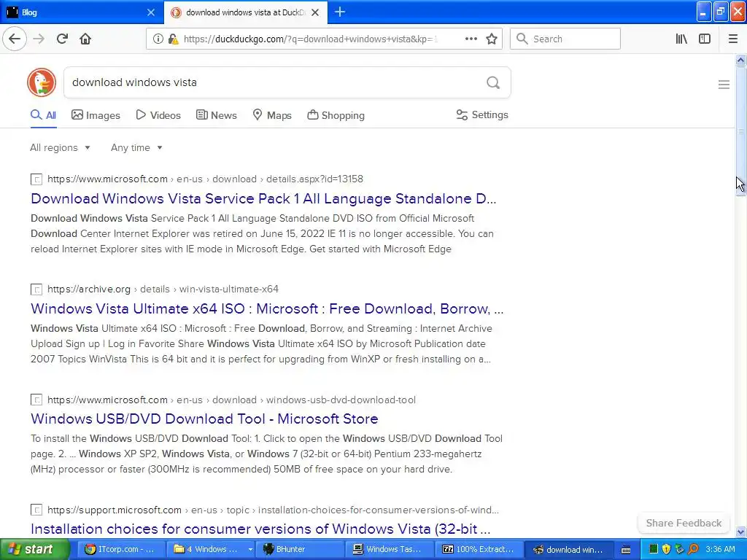The height and width of the screenshot is (560, 747).
Task: Click the green tray icon left of shield
Action: 654,550
